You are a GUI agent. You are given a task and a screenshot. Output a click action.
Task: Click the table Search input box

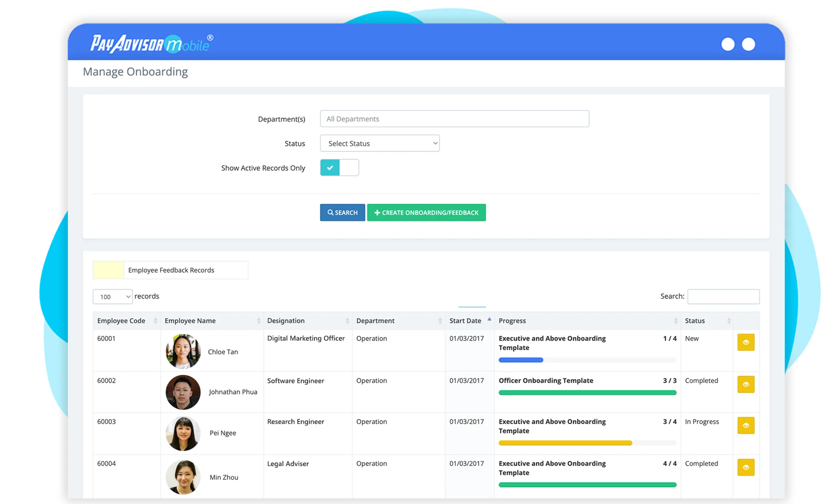click(723, 296)
